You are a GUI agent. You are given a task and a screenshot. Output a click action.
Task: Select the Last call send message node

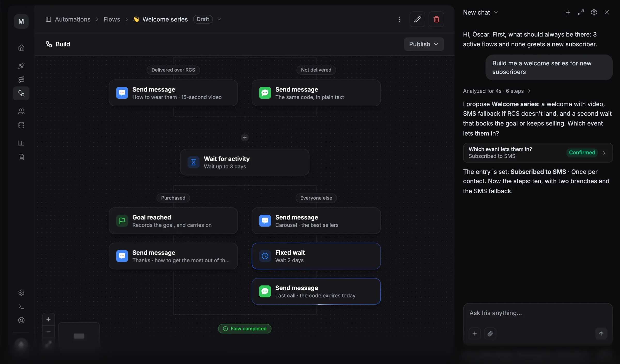click(x=316, y=291)
